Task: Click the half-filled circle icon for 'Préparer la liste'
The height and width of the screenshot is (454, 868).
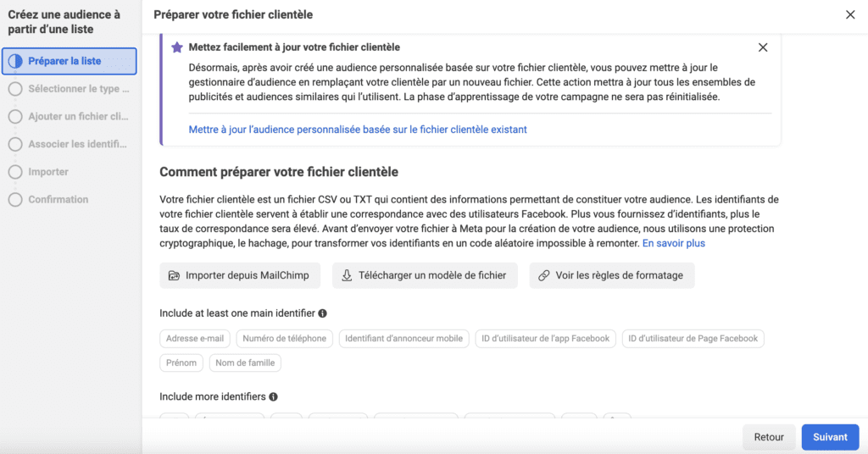Action: [x=14, y=61]
